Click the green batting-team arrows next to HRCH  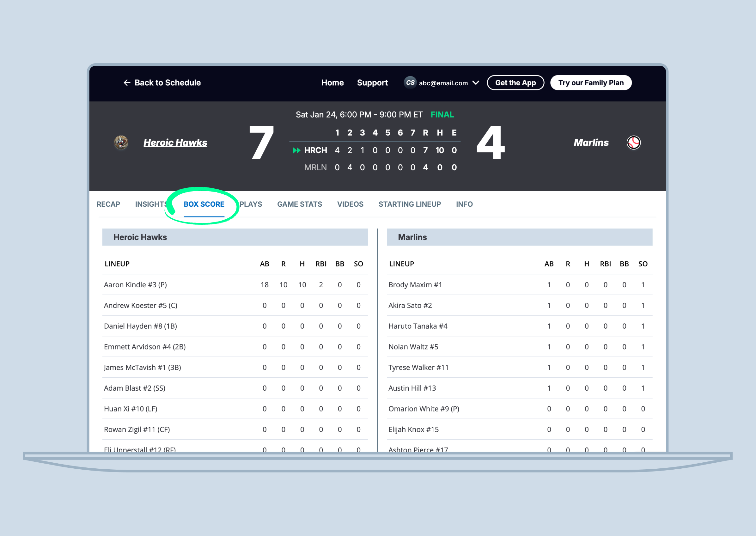pos(296,150)
